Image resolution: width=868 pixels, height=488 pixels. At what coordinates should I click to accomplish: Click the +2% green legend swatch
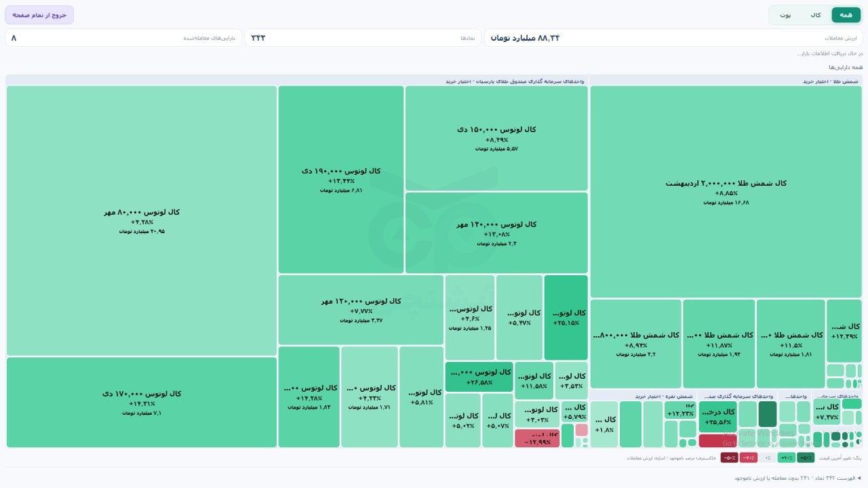coord(787,457)
